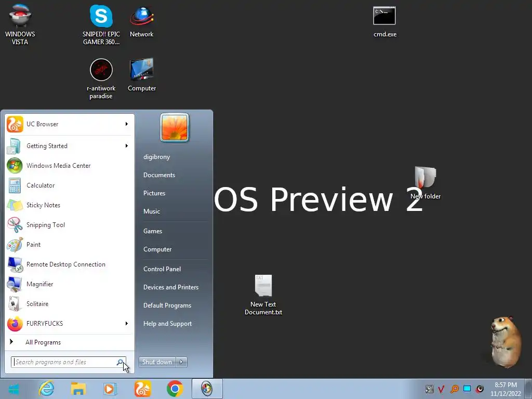This screenshot has height=399, width=532.
Task: Open UC Browser from taskbar
Action: coord(142,389)
